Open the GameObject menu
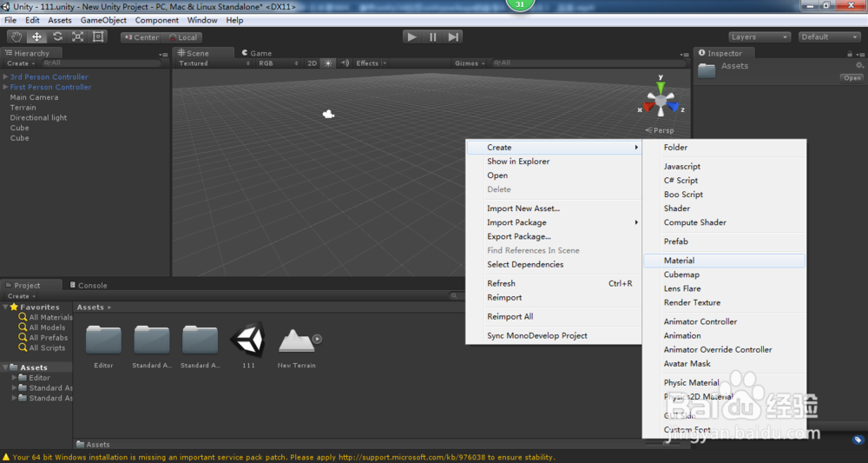This screenshot has width=868, height=463. pyautogui.click(x=103, y=20)
